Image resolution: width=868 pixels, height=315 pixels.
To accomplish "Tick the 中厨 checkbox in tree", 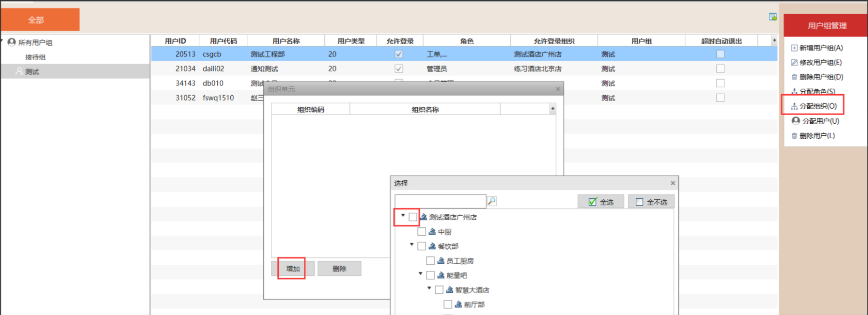I will click(421, 232).
